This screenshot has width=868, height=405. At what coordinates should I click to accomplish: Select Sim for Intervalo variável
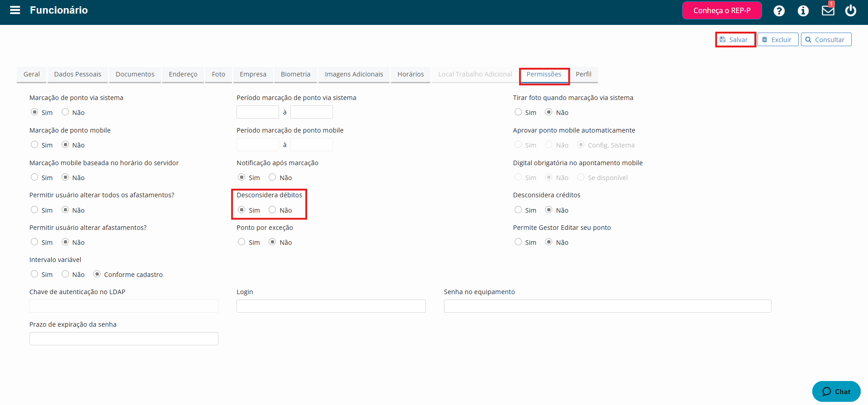[x=34, y=274]
